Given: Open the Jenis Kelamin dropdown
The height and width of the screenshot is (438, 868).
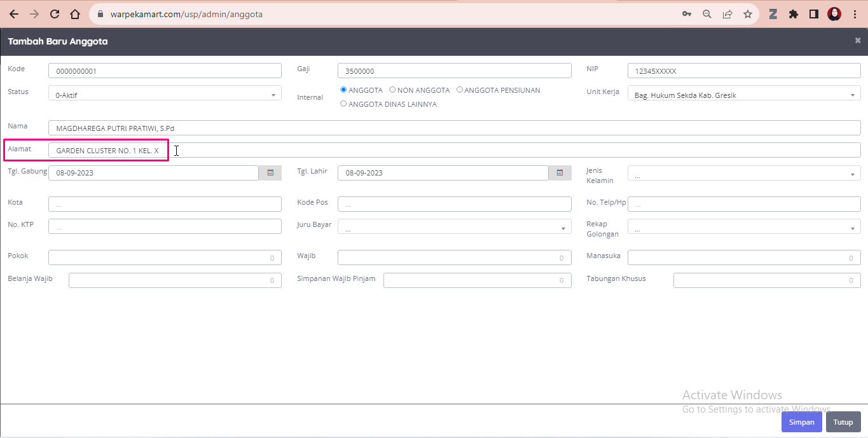Looking at the screenshot, I should [x=744, y=173].
